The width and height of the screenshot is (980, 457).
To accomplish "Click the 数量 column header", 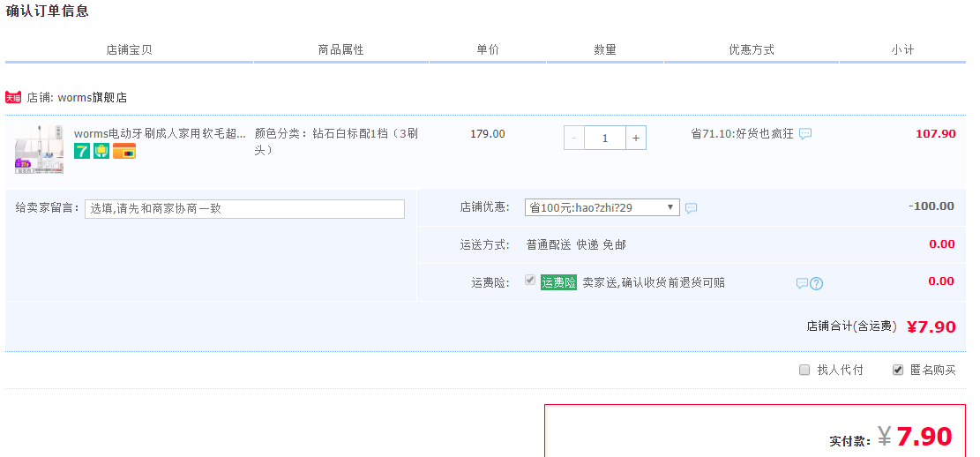I will 605,50.
